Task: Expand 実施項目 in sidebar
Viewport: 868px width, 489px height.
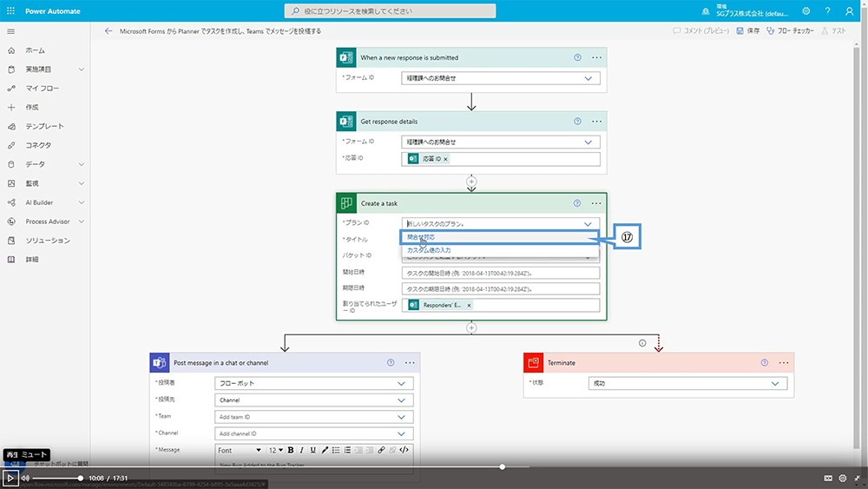Action: [82, 69]
